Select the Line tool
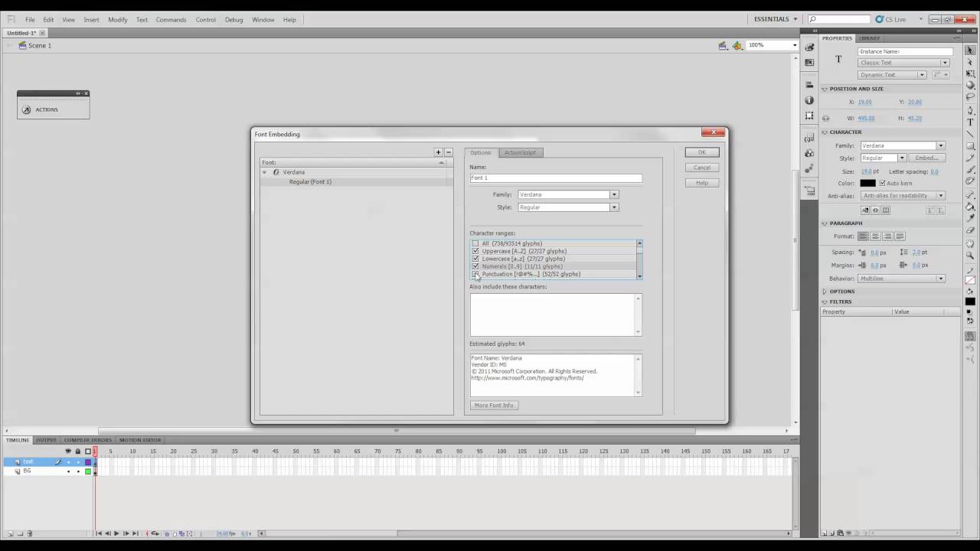Viewport: 980px width, 551px height. coord(970,134)
